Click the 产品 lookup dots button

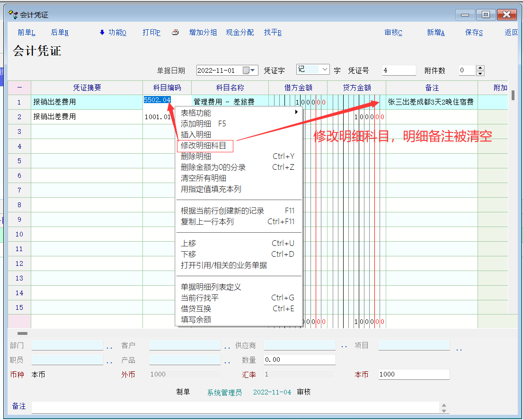click(227, 362)
